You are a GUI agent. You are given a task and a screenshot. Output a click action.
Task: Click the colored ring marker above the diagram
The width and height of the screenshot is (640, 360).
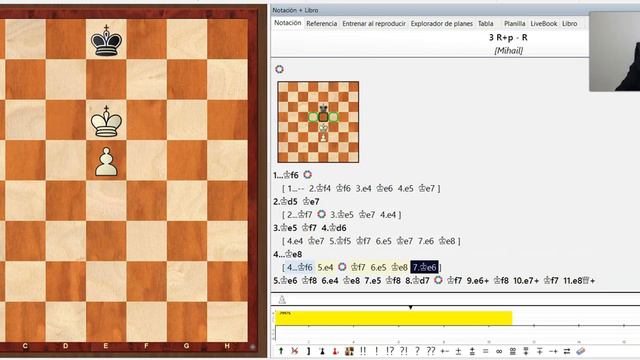click(x=279, y=69)
